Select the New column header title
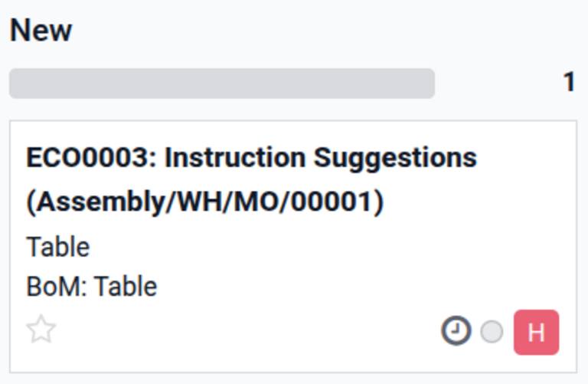Screen dimensions: 588x384 point(41,31)
